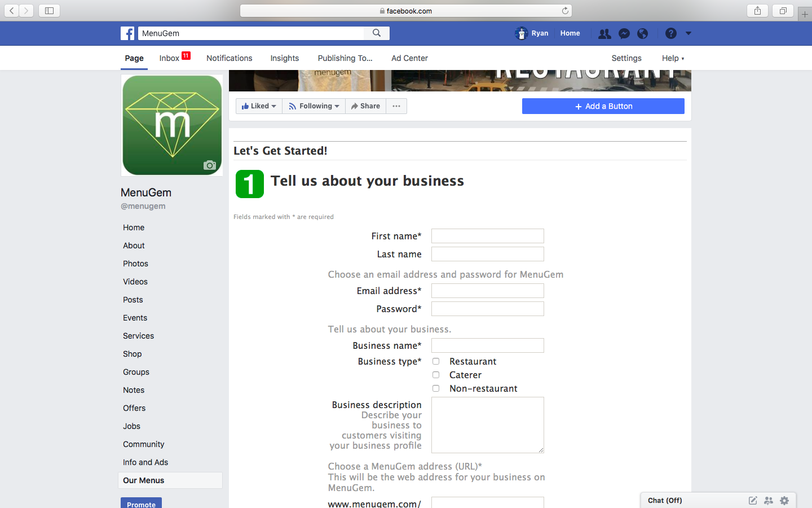Show all Safari tabs button
Screen dimensions: 812x508
pyautogui.click(x=783, y=11)
